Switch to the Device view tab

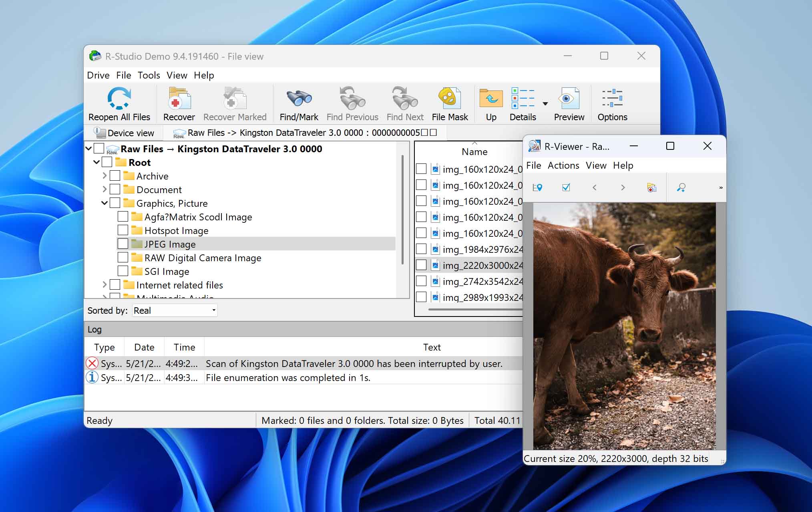(124, 133)
